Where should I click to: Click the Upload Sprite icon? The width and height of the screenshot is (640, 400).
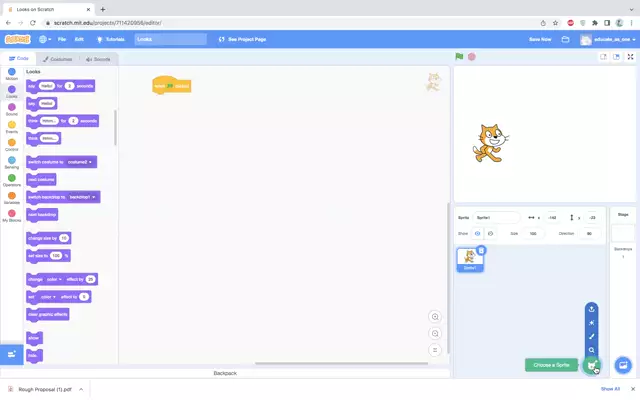[x=591, y=309]
